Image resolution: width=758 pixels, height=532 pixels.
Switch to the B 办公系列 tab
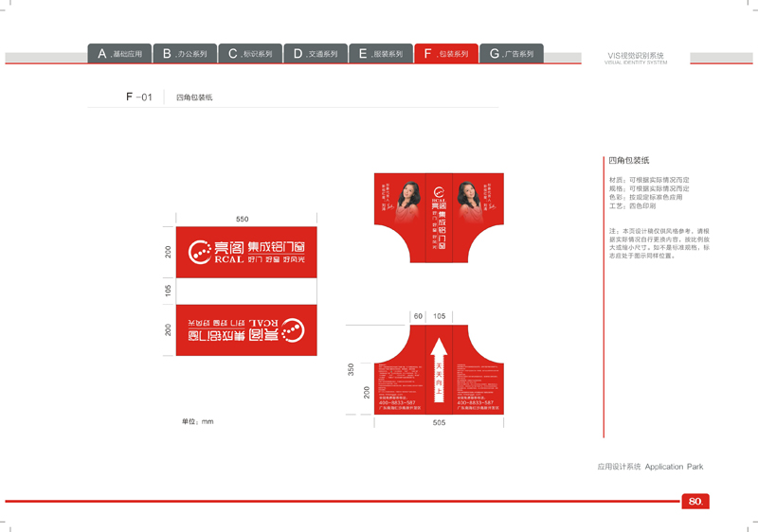(x=185, y=54)
